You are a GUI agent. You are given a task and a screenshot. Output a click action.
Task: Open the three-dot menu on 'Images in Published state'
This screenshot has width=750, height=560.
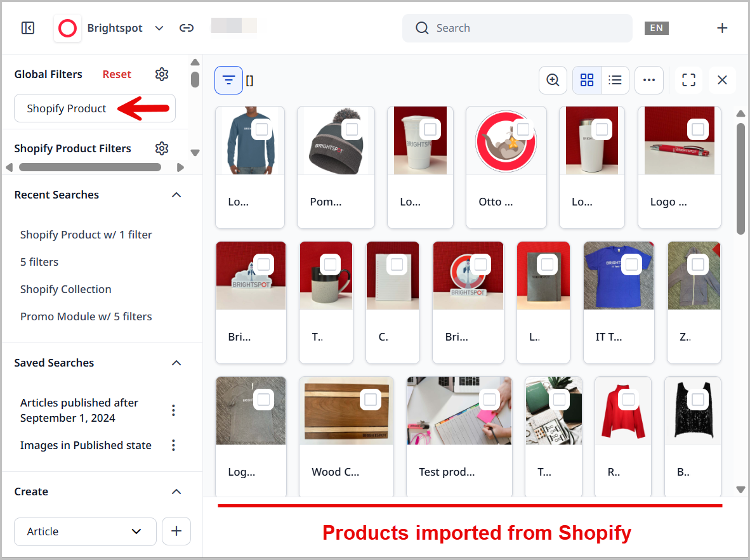click(173, 445)
